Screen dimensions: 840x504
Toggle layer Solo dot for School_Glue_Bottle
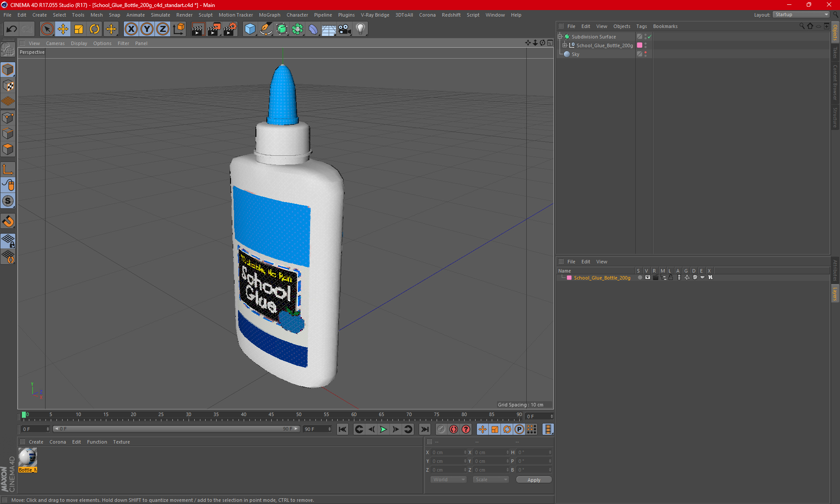[640, 277]
